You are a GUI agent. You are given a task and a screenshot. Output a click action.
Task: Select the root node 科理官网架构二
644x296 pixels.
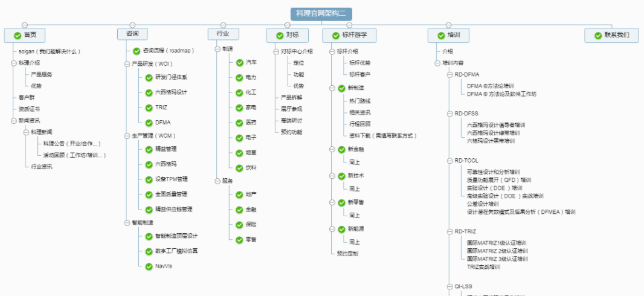320,14
